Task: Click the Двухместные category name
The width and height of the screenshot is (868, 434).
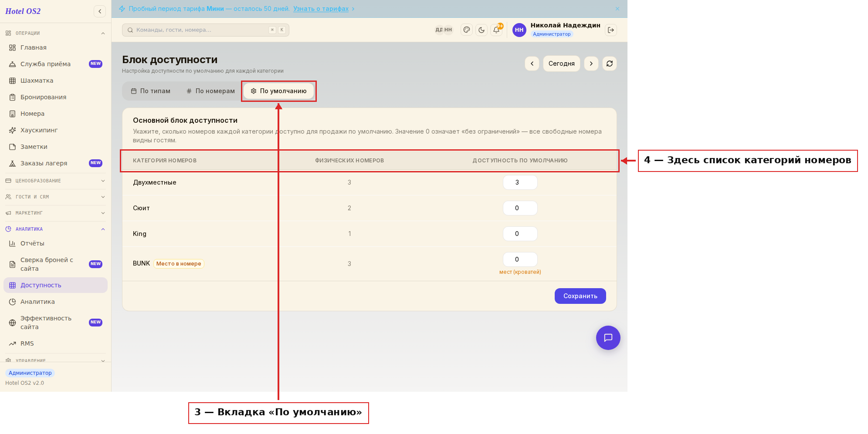Action: click(x=155, y=182)
